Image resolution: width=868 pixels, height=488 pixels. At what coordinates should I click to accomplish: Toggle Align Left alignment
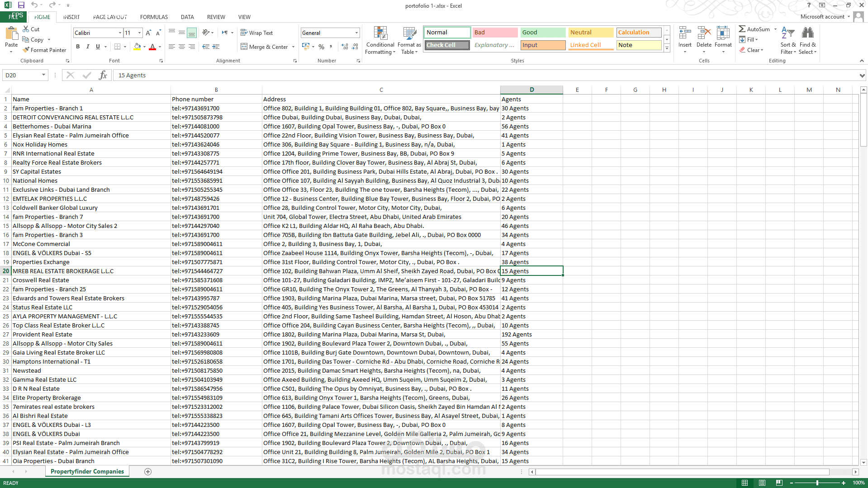172,47
